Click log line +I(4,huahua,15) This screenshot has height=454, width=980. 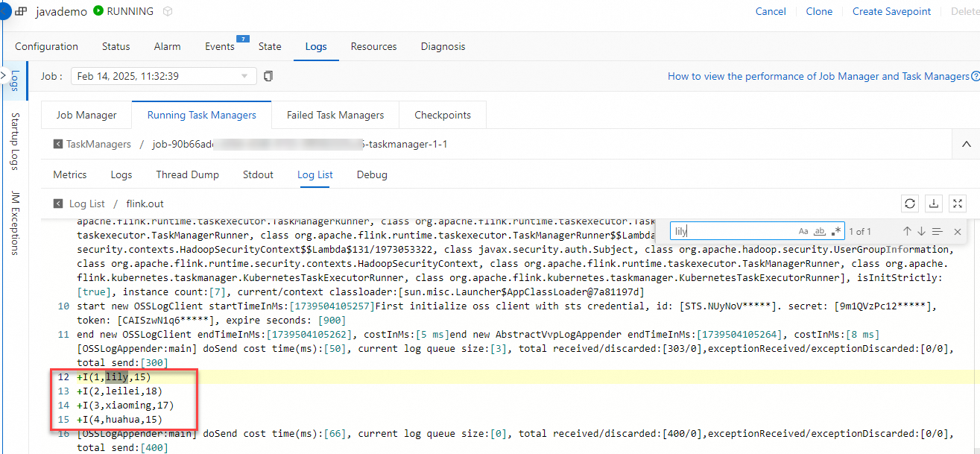click(x=119, y=419)
